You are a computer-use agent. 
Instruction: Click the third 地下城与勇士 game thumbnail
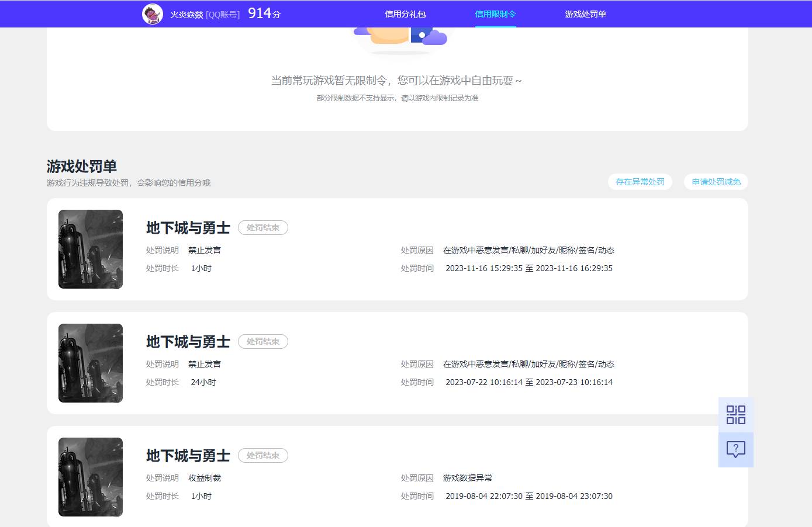[x=90, y=477]
